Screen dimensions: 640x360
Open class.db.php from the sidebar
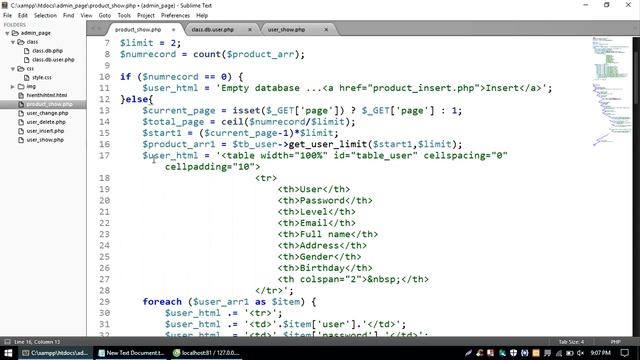point(47,51)
